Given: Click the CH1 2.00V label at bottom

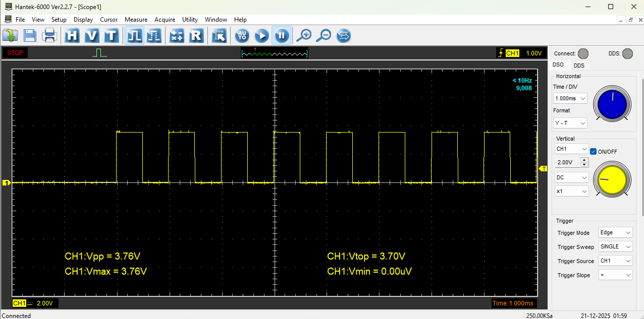Looking at the screenshot, I should [x=35, y=303].
